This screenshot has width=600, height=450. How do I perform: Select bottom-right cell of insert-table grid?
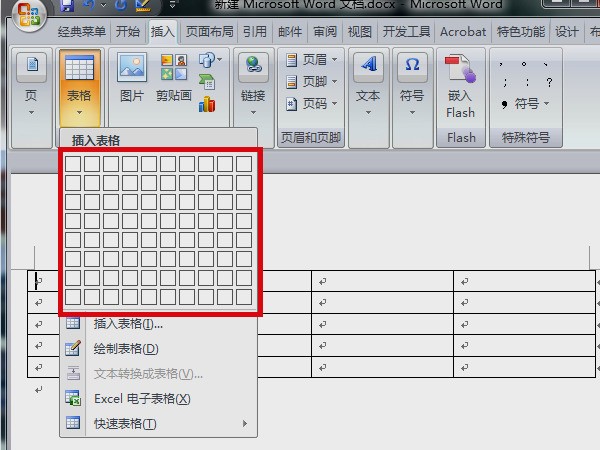point(244,297)
